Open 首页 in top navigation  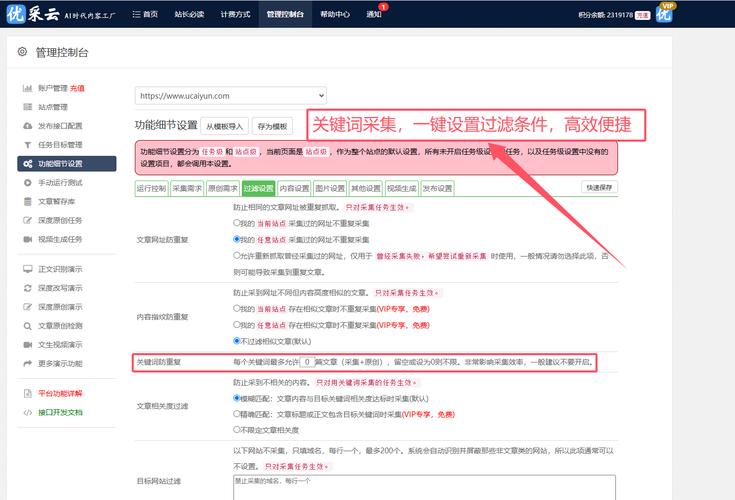(x=145, y=14)
